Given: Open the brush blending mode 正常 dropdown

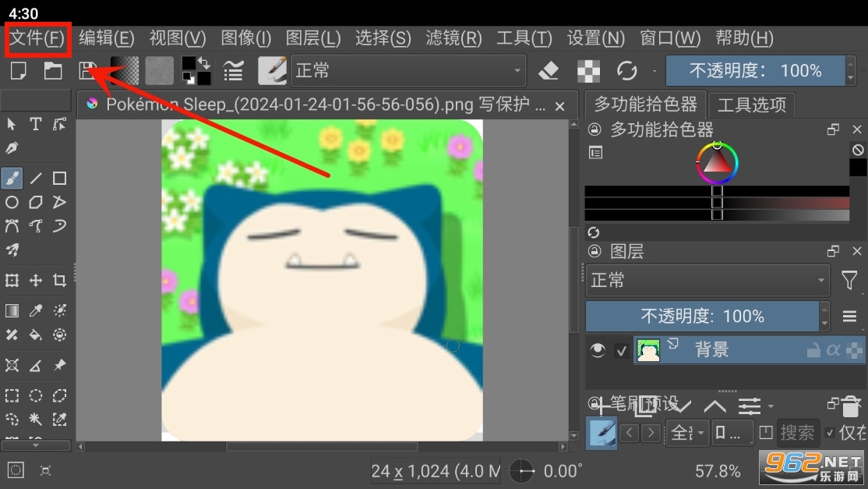Looking at the screenshot, I should (408, 71).
